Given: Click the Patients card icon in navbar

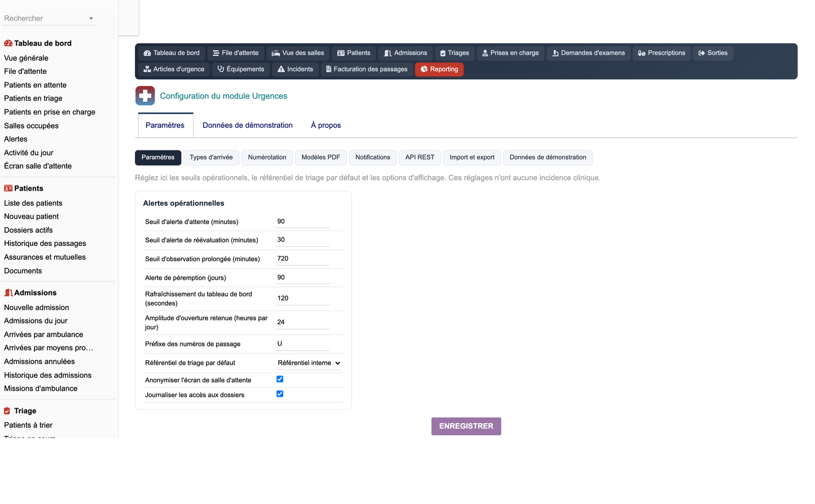Looking at the screenshot, I should (x=341, y=53).
